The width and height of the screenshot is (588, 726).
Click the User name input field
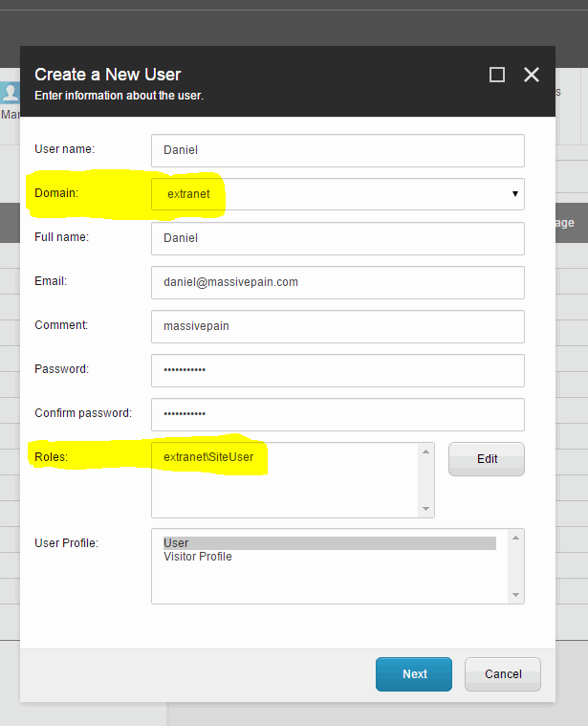coord(338,150)
